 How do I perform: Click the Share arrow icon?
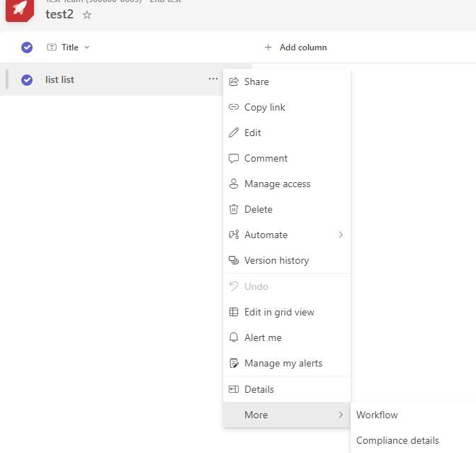pyautogui.click(x=234, y=82)
